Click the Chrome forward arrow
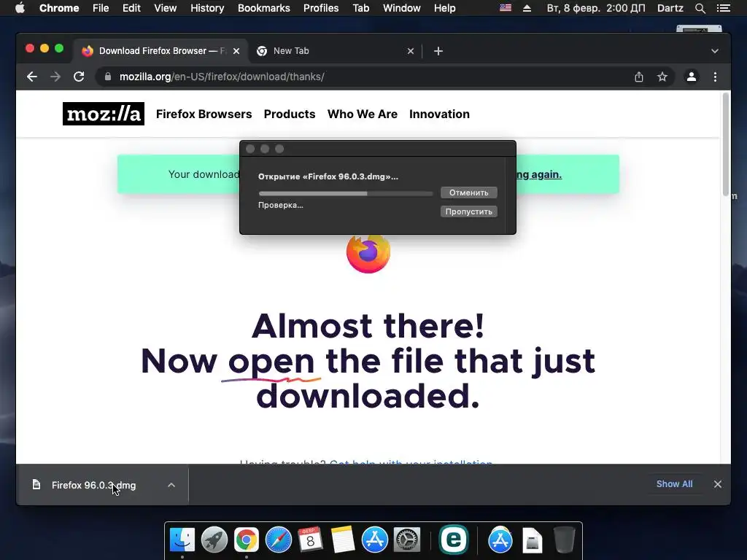 click(55, 77)
